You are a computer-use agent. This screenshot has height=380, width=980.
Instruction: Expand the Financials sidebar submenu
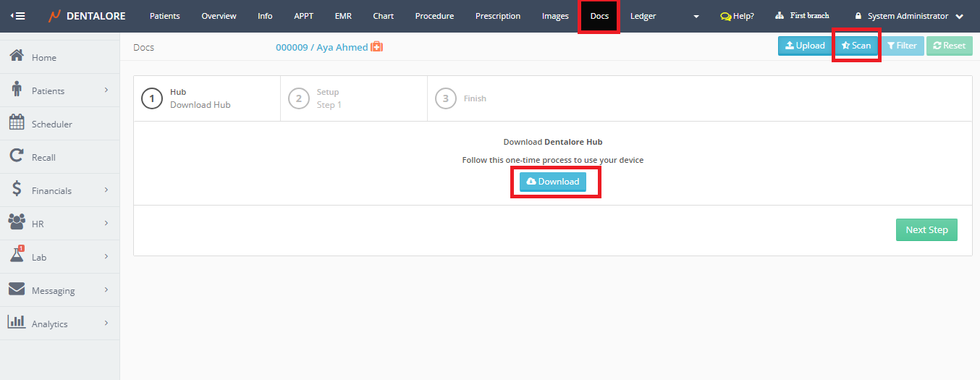click(106, 190)
